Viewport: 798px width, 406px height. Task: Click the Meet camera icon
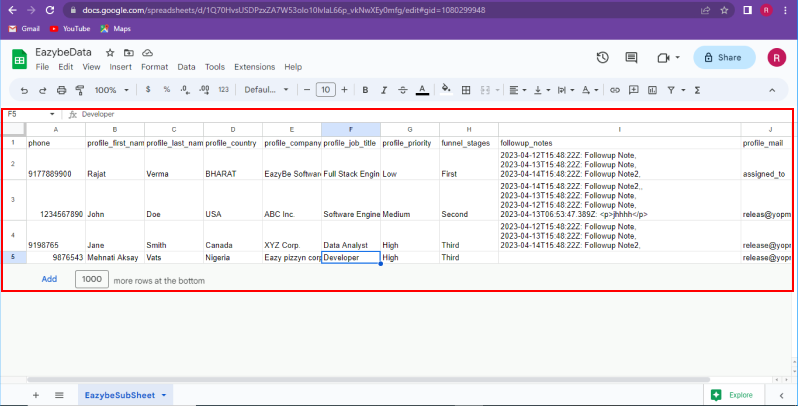(663, 57)
